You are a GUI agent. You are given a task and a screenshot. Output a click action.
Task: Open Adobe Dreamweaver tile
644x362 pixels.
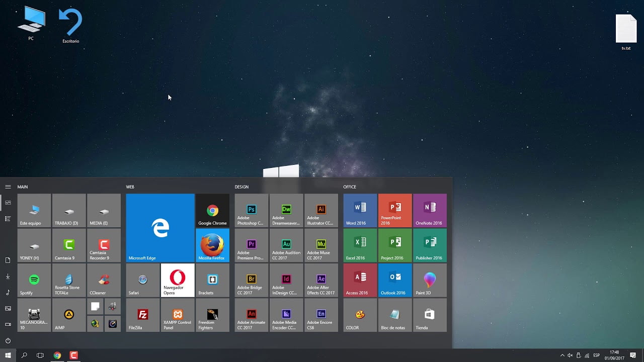pos(286,210)
